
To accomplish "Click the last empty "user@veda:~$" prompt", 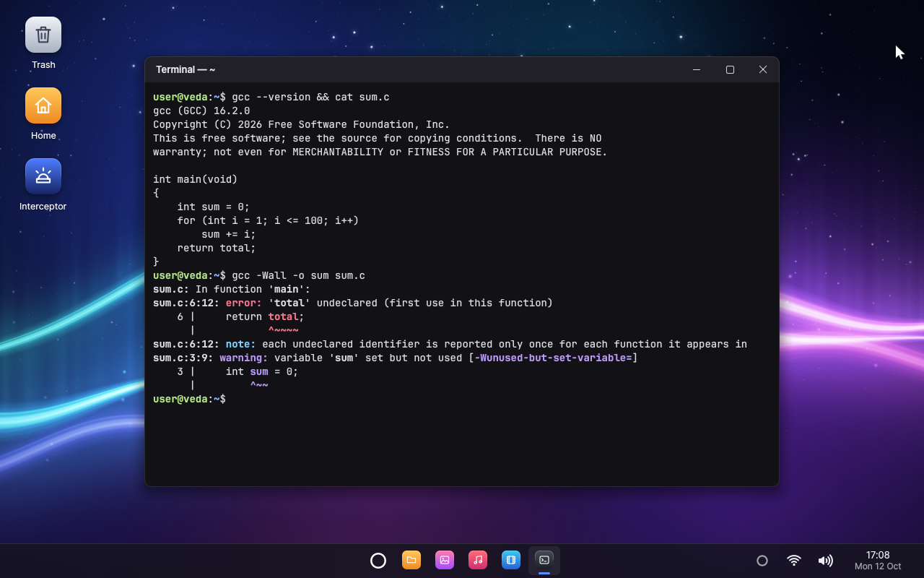I will pos(189,399).
